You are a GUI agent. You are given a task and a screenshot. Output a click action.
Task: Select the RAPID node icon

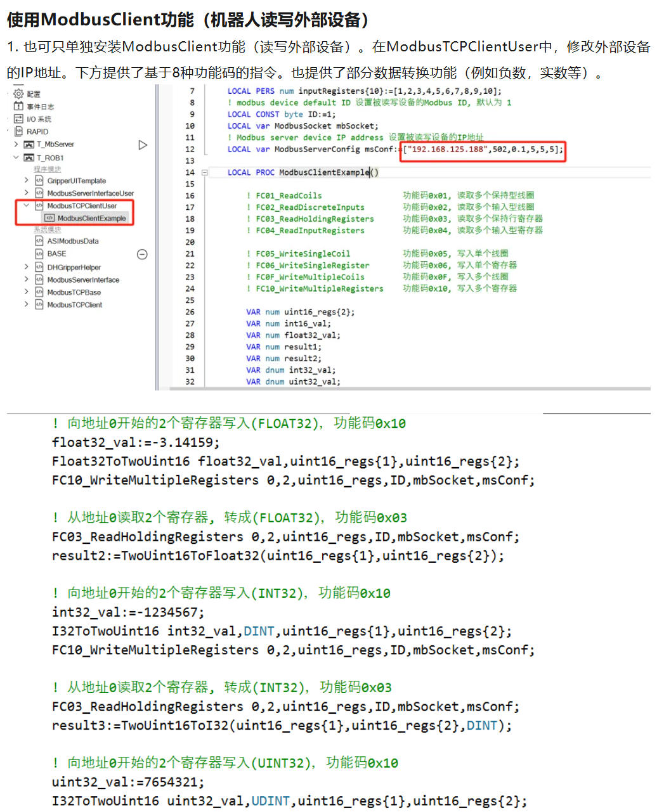[18, 132]
